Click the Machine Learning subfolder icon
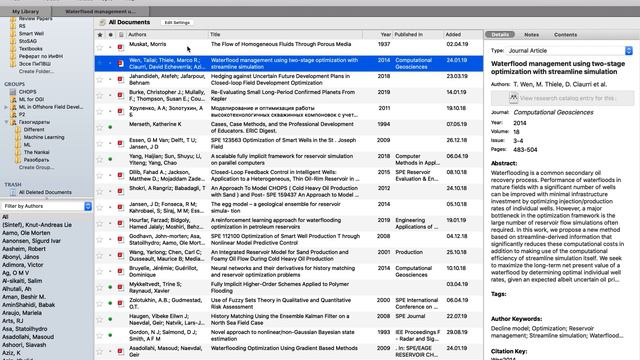This screenshot has width=640, height=360. [x=18, y=137]
